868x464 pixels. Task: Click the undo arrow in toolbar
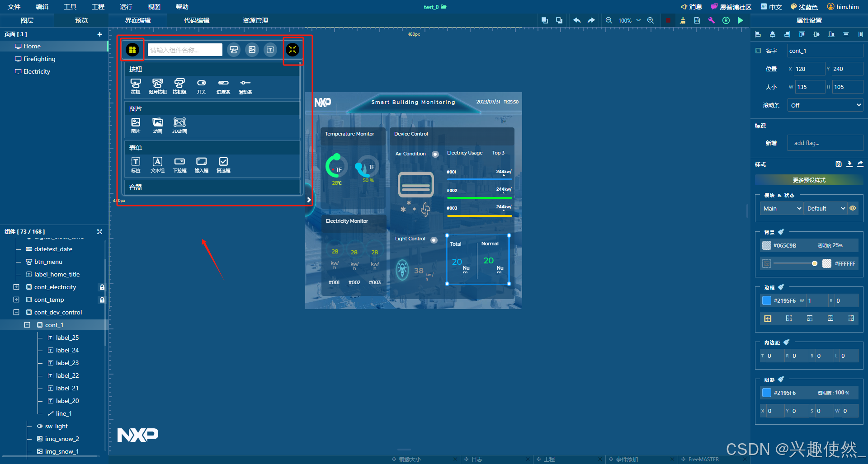[x=577, y=20]
